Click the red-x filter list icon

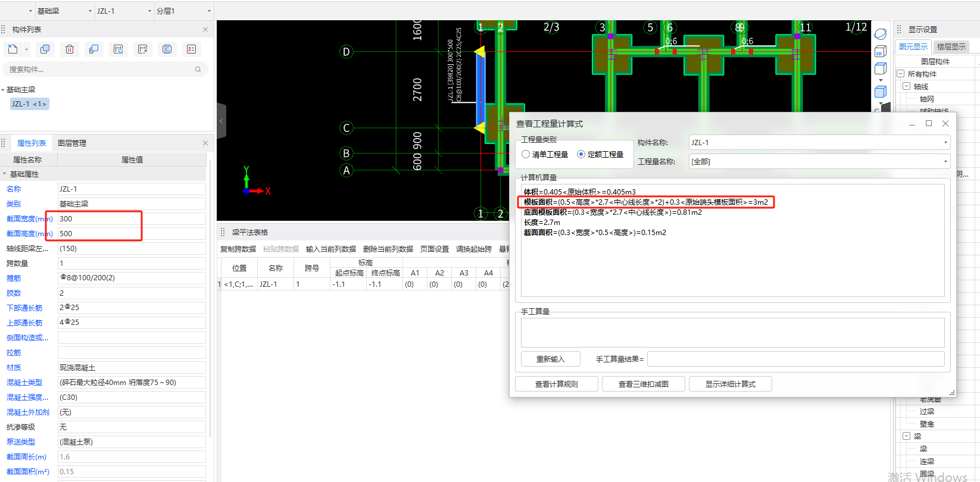pyautogui.click(x=192, y=49)
